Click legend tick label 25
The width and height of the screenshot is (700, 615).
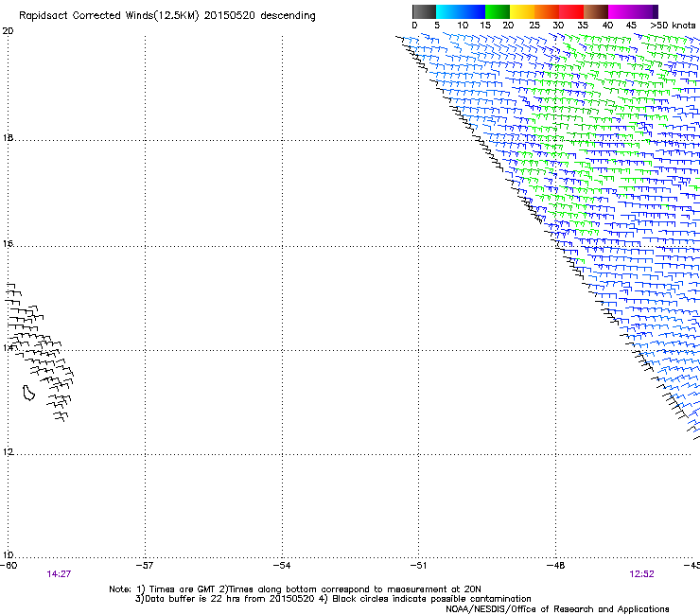point(534,26)
